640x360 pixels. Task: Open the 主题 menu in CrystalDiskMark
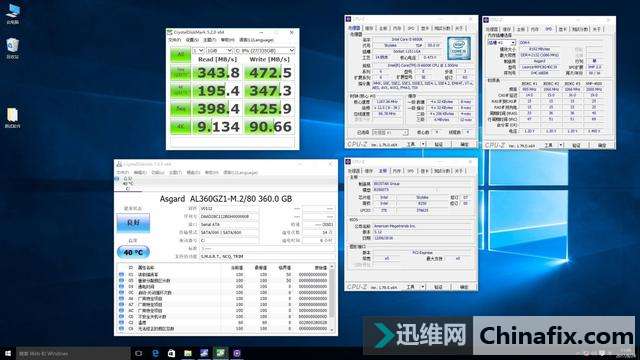click(209, 40)
